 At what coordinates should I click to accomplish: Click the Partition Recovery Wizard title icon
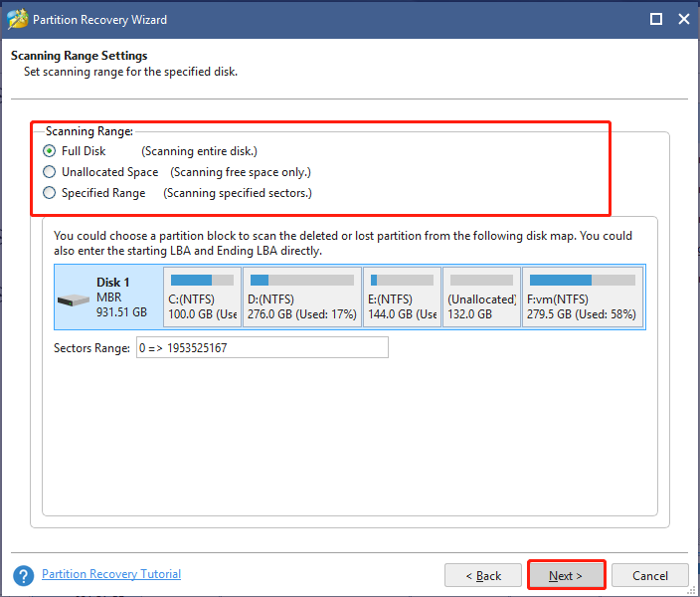tap(18, 19)
